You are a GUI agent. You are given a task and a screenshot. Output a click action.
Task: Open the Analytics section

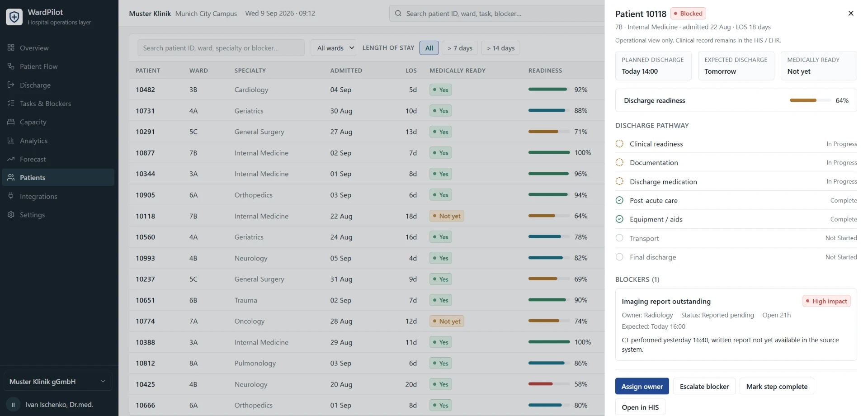pos(58,140)
